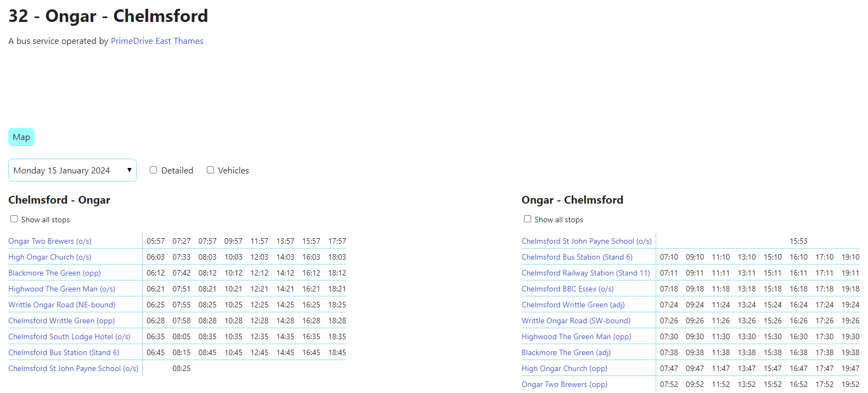Viewport: 868px width, 393px height.
Task: Click the Ongar Two Brewers (o/s) stop link
Action: pyautogui.click(x=50, y=241)
